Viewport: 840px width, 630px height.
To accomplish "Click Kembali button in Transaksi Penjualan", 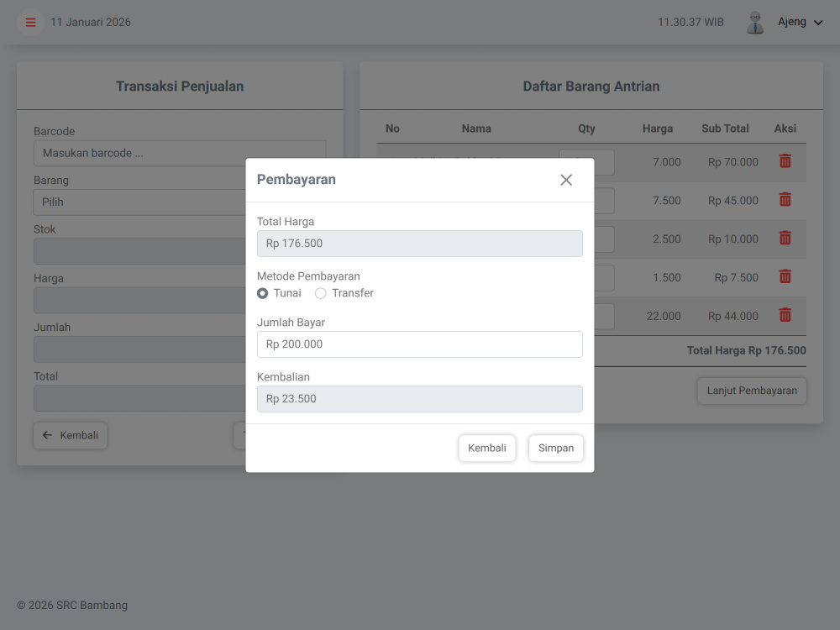I will (71, 435).
